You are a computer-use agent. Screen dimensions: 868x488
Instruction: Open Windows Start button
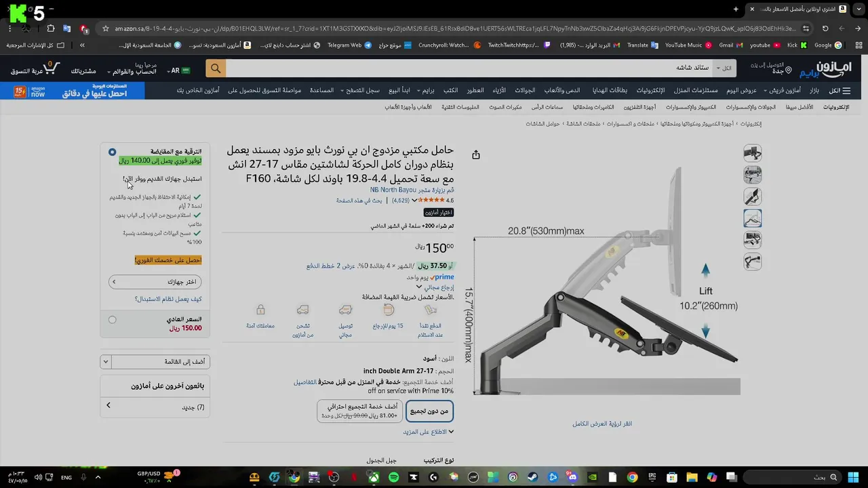(852, 477)
